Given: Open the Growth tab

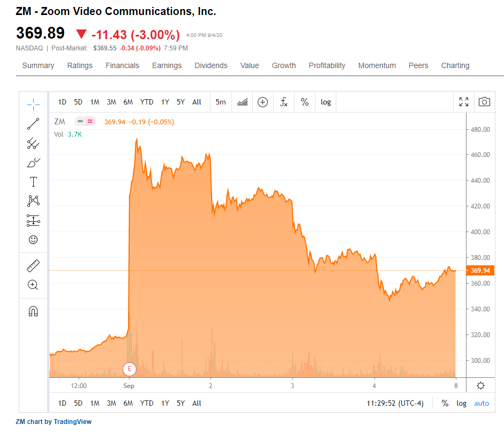Looking at the screenshot, I should 284,65.
